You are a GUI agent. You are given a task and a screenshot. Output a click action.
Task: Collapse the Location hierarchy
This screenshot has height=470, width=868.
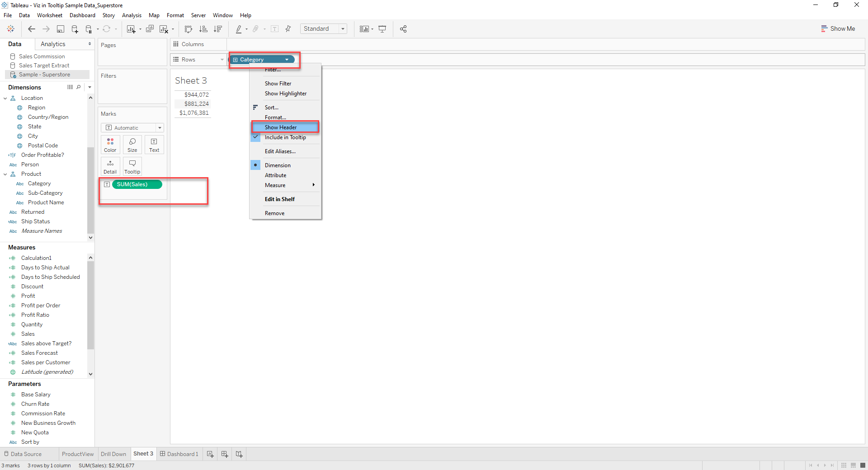pos(5,98)
